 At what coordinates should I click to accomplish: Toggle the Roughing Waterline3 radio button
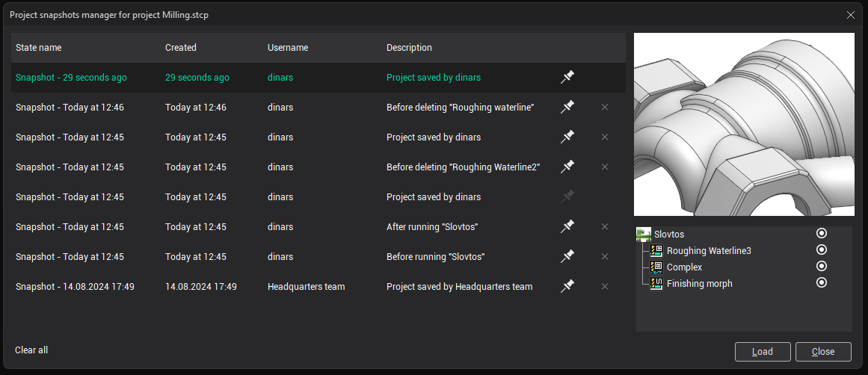click(x=822, y=250)
